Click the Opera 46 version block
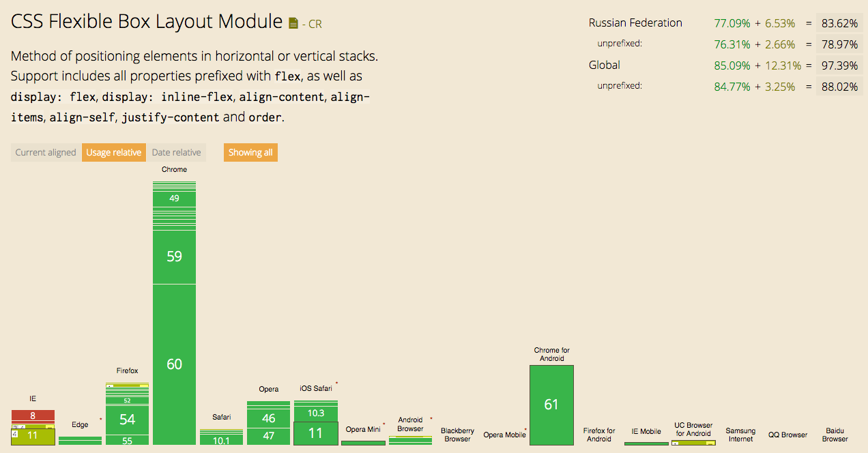The height and width of the screenshot is (453, 868). coord(268,418)
